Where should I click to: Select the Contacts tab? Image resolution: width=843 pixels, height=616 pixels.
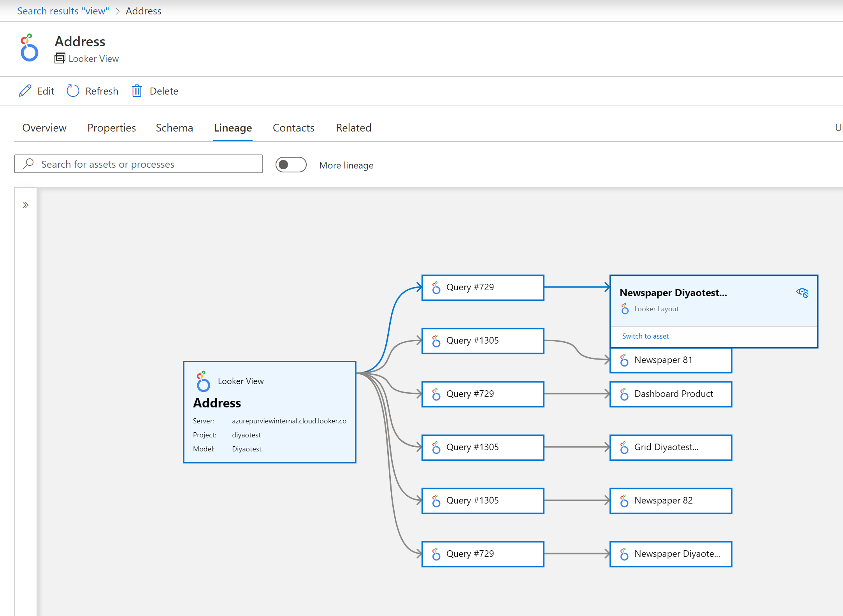coord(293,128)
